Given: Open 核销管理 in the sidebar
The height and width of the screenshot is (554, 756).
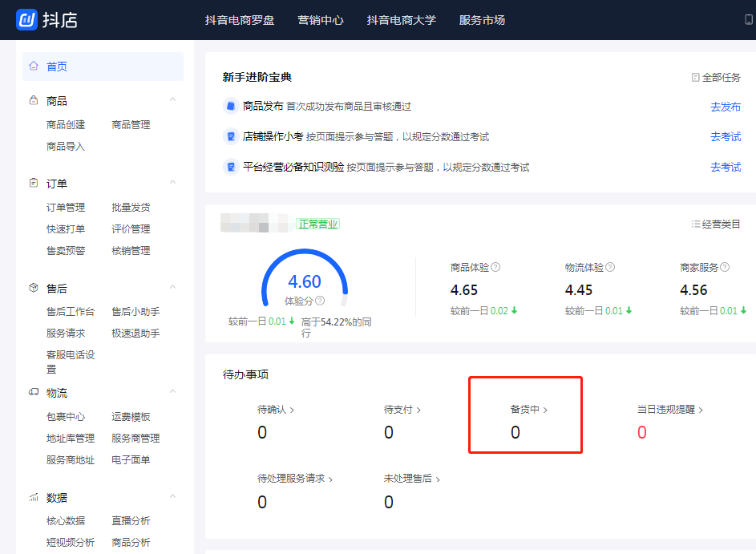Looking at the screenshot, I should [x=131, y=251].
